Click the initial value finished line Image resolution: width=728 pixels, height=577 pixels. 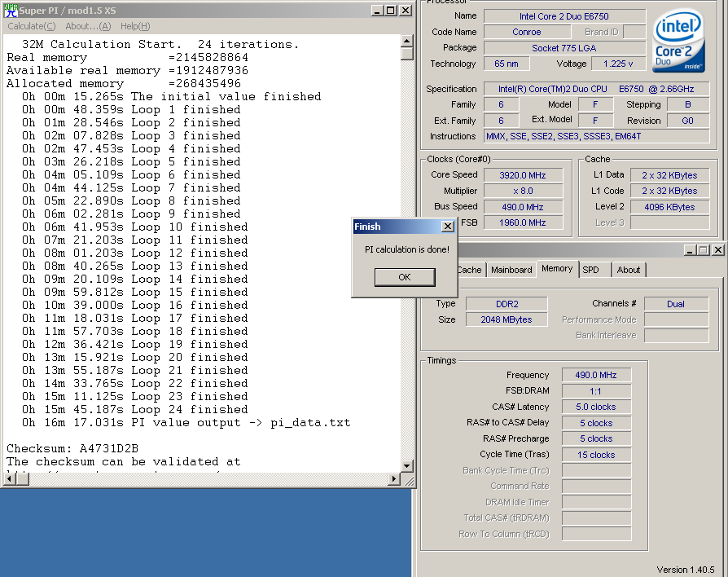pyautogui.click(x=171, y=96)
